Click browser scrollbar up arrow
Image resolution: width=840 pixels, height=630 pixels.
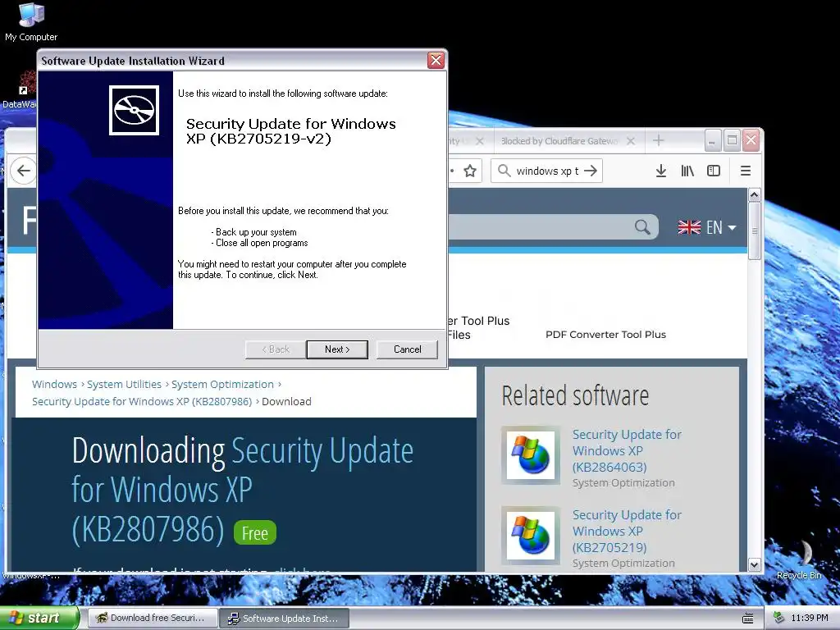755,195
